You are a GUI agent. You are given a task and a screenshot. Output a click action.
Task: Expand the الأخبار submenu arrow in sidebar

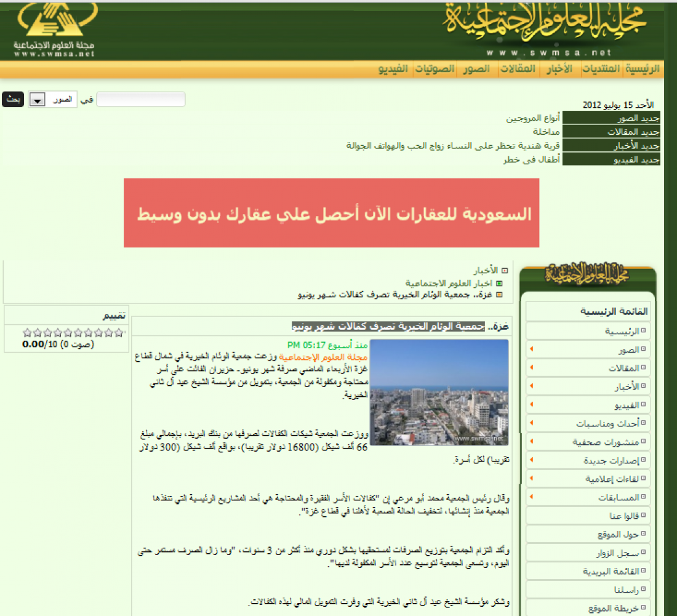tap(532, 386)
